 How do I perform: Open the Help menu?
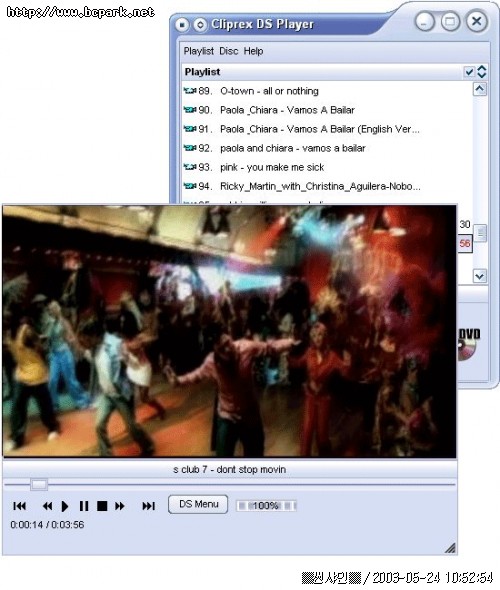253,51
